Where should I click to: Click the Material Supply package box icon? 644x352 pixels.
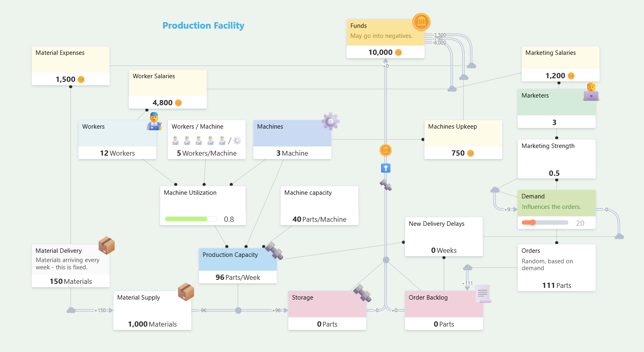tap(186, 292)
